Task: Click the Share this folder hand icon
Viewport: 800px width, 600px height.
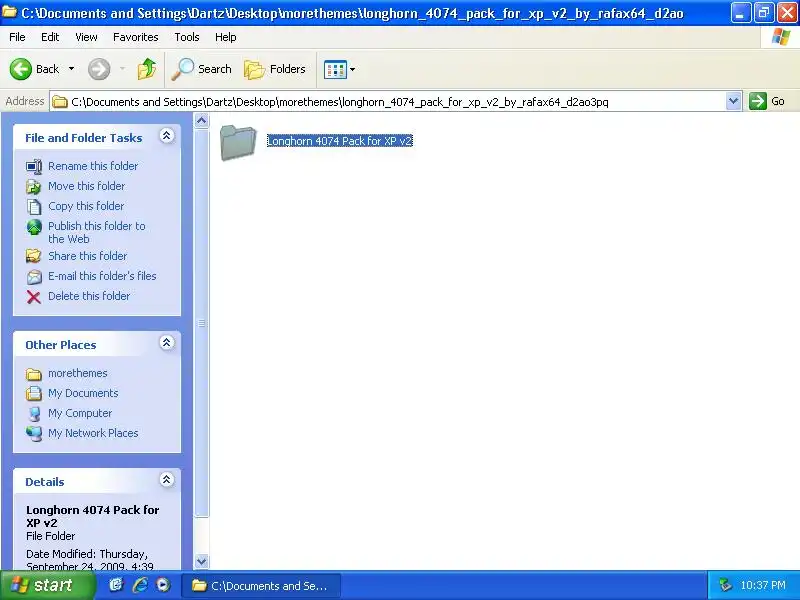Action: pos(34,256)
